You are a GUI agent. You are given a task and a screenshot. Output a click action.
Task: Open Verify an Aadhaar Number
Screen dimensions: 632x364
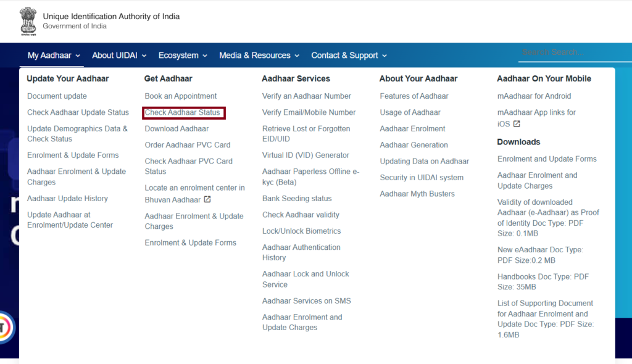point(306,96)
